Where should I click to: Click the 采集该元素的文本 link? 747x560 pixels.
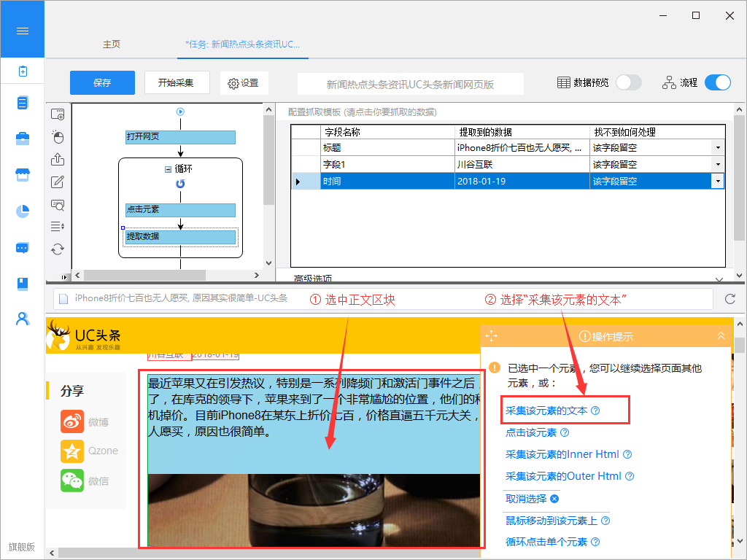tap(546, 411)
